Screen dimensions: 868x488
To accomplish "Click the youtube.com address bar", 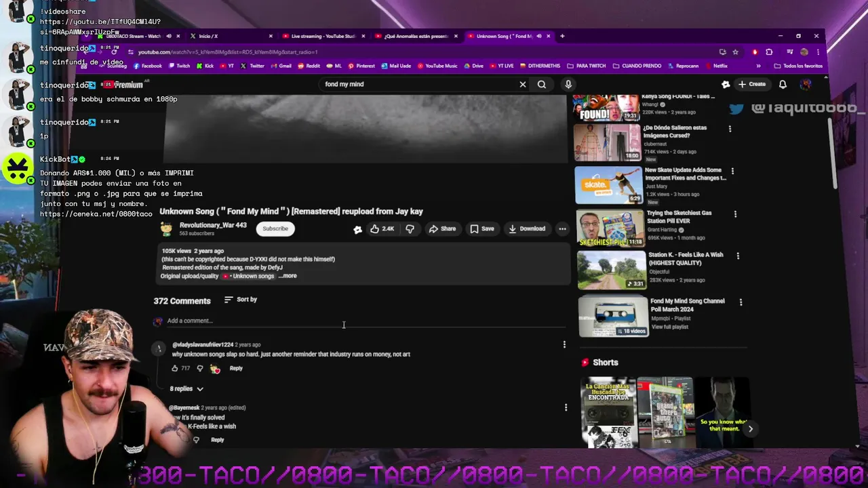I will click(x=420, y=52).
